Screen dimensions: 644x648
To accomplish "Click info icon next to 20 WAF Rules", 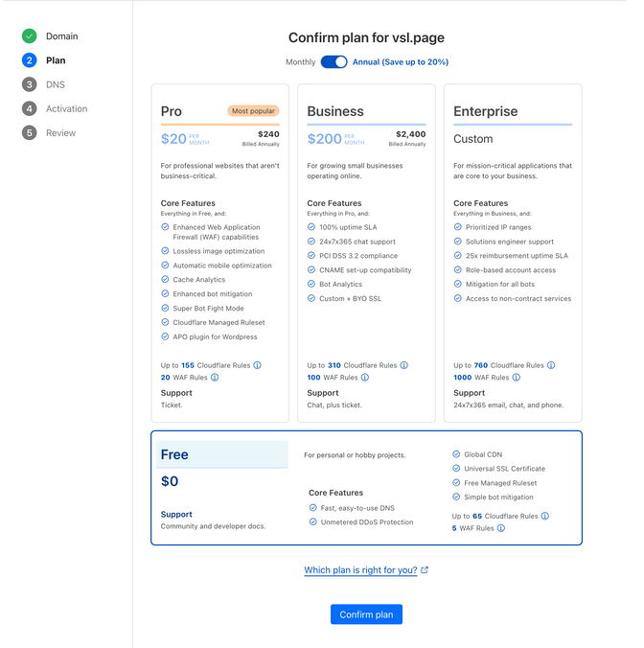I will (x=215, y=378).
